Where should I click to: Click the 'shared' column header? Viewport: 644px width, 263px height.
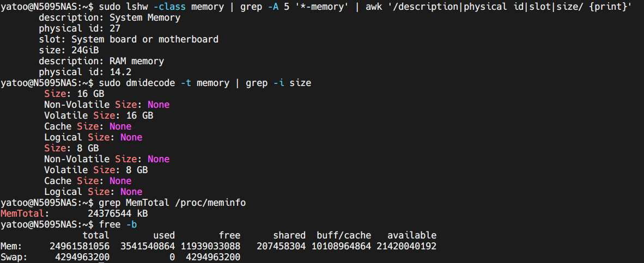[289, 235]
